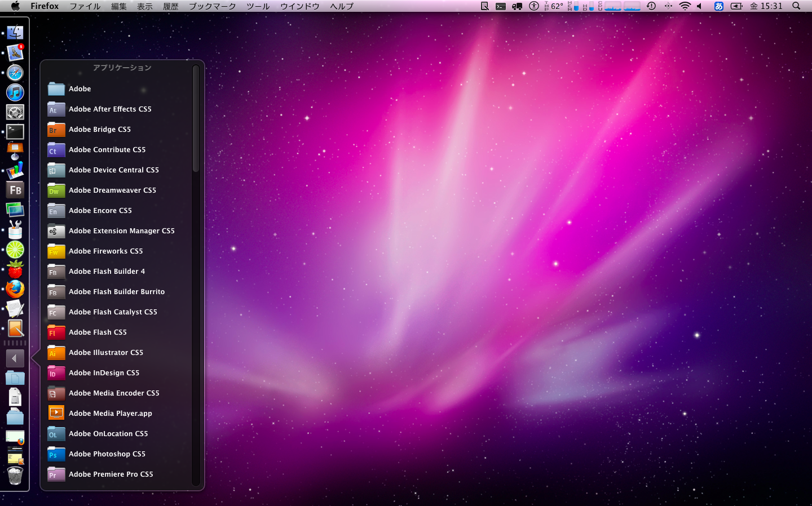
Task: Open the Japanese input source menu
Action: coord(718,6)
